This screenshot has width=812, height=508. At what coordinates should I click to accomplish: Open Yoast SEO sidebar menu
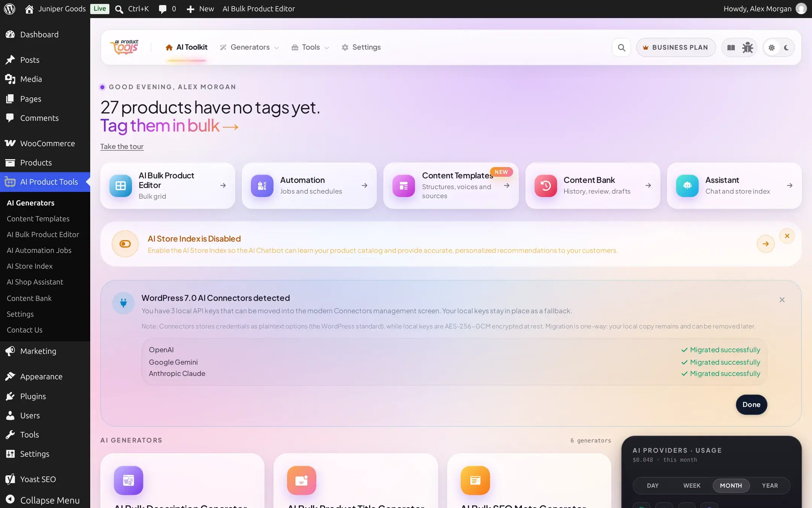(45, 479)
